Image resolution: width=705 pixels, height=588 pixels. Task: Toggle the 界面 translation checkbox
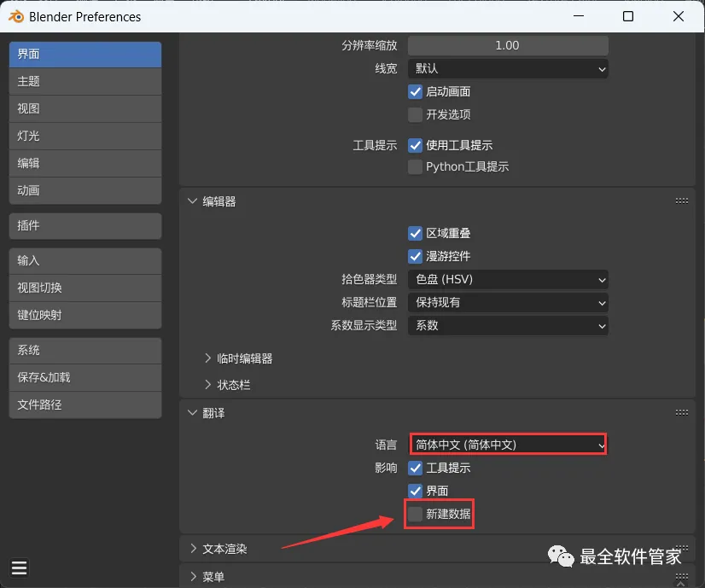tap(415, 491)
